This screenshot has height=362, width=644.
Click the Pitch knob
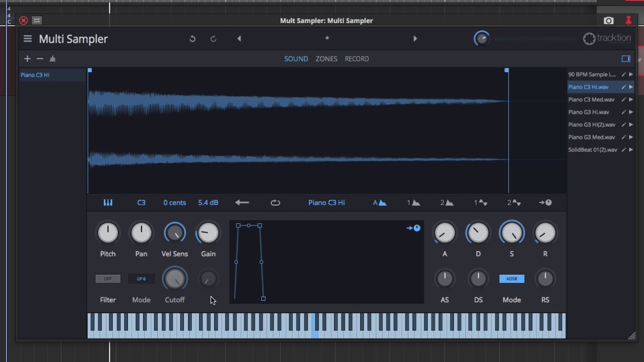point(108,233)
